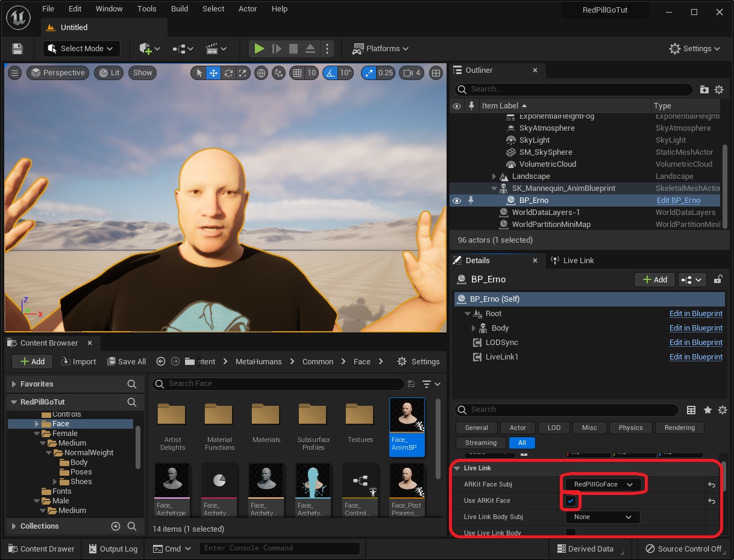Click the favorite star in Details panel

coord(707,410)
